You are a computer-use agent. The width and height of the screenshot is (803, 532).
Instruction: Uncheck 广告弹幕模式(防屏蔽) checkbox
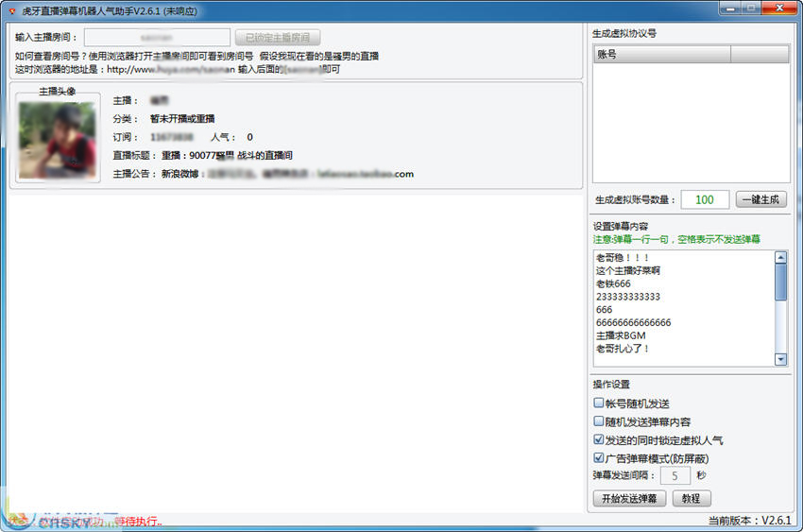[598, 457]
